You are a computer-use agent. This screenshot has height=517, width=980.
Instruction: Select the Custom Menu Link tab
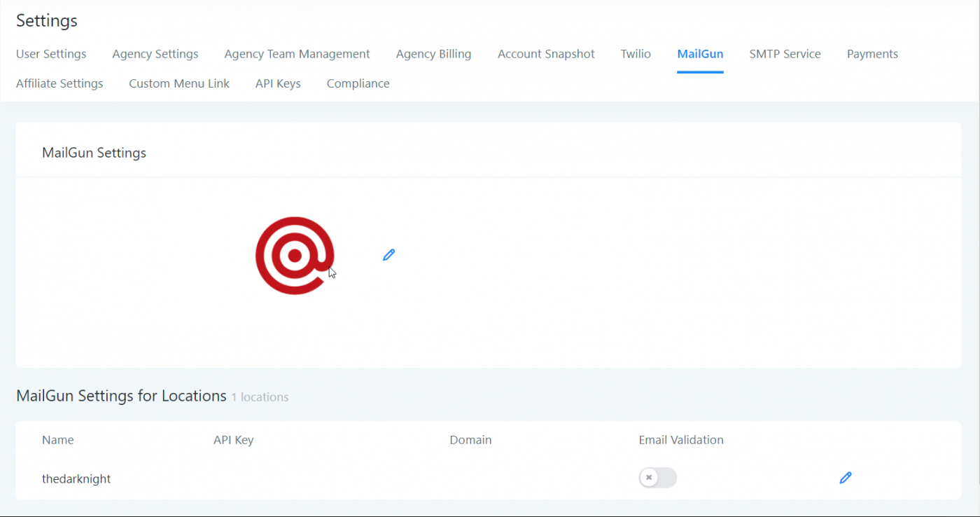point(179,83)
